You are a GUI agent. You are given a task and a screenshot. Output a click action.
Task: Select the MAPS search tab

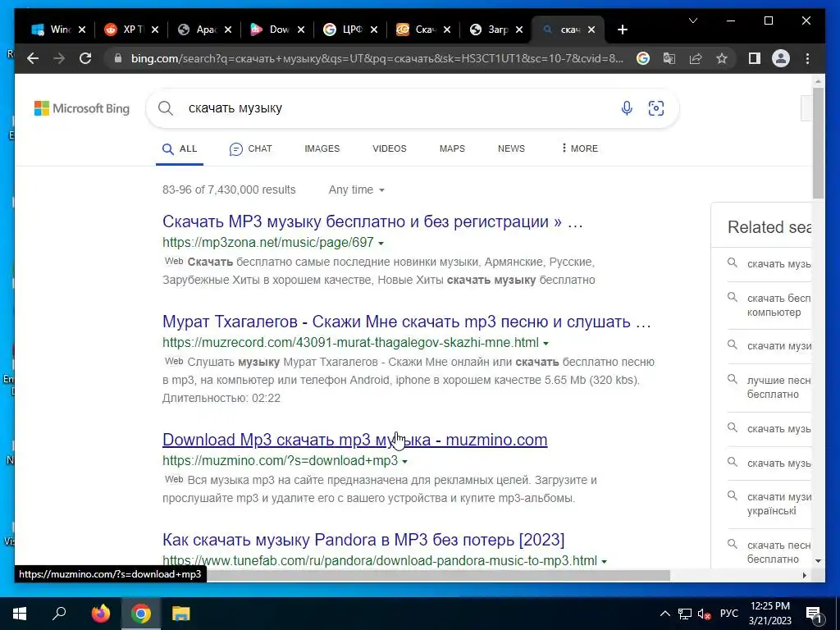[x=452, y=148]
